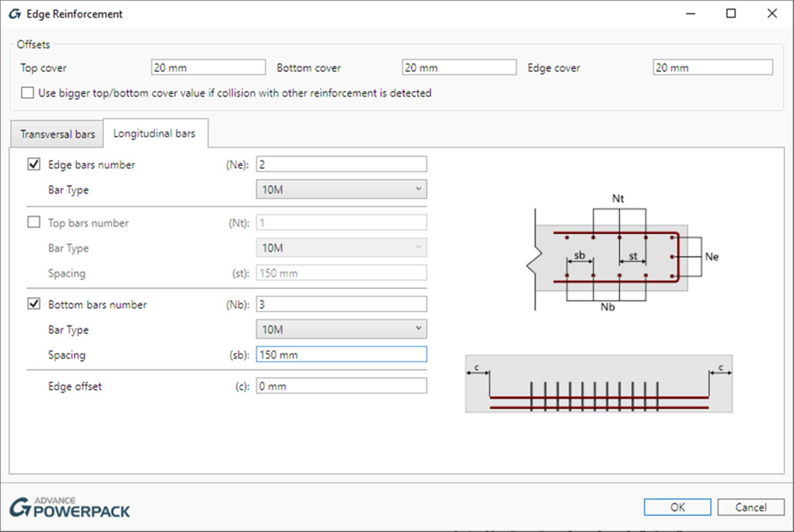Focus the Edge offset (c) field
The width and height of the screenshot is (794, 532).
tap(341, 386)
